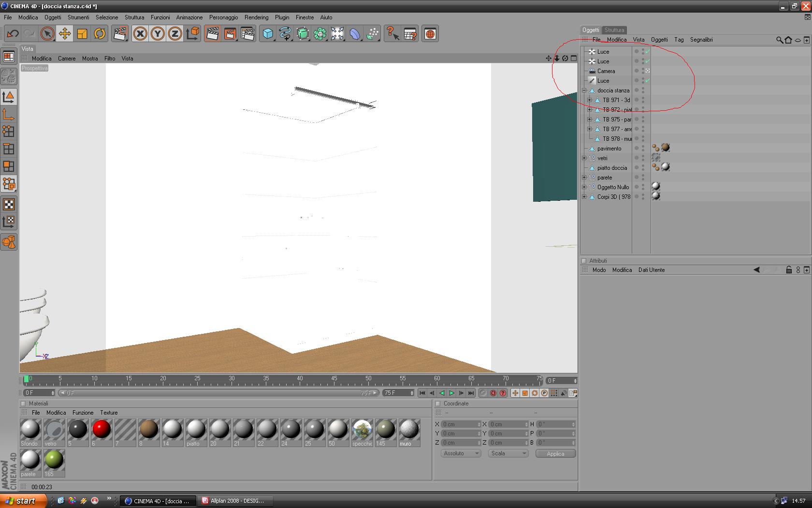Viewport: 812px width, 508px height.
Task: Play the animation forward
Action: coord(451,393)
